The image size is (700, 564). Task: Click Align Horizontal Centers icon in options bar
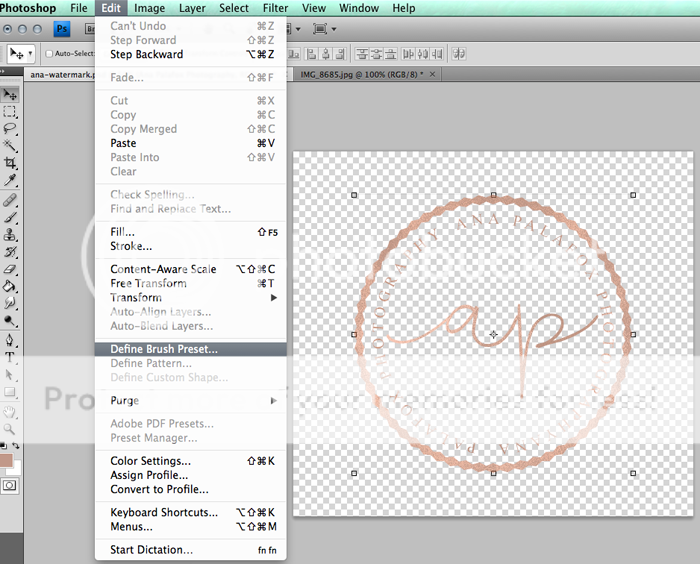tap(326, 54)
